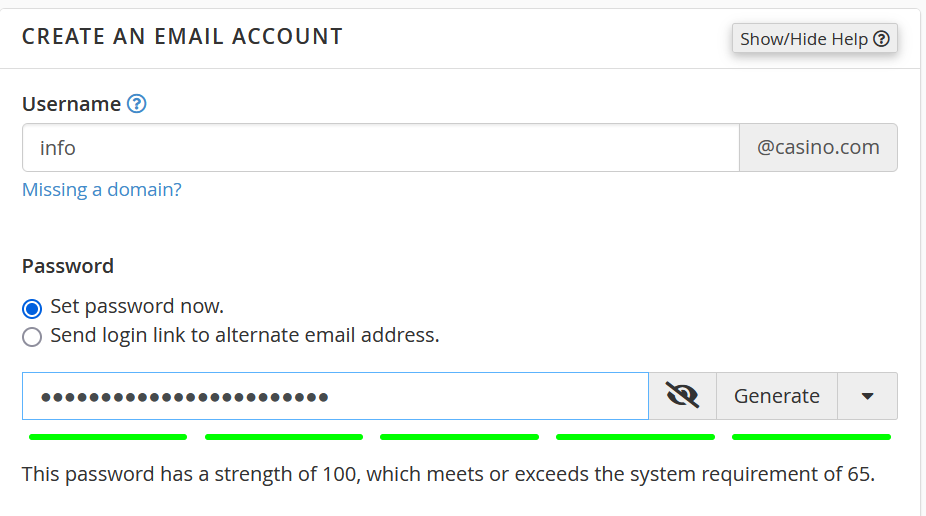This screenshot has width=926, height=516.
Task: Click the last green strength bar segment
Action: (811, 437)
